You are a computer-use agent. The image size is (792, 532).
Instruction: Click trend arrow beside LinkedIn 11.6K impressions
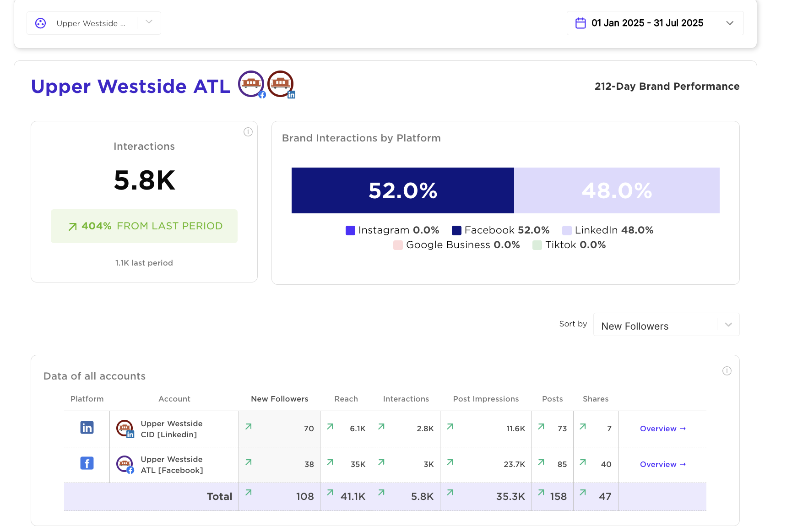coord(450,426)
